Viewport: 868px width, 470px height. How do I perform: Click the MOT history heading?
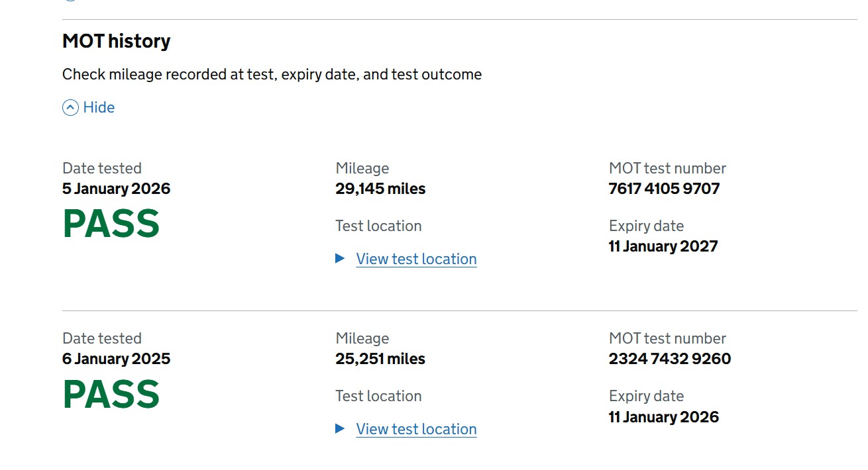coord(116,41)
